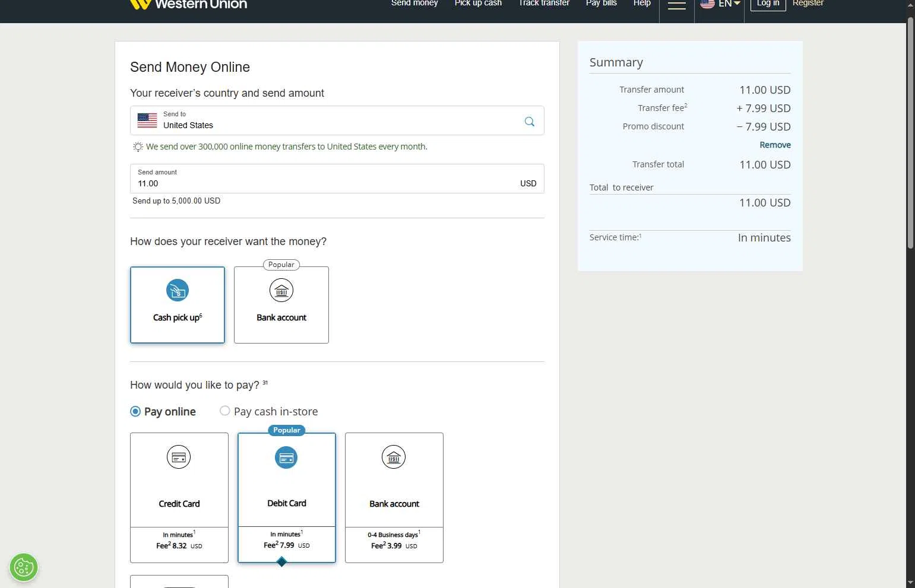The width and height of the screenshot is (915, 588).
Task: Click the 'Total to receiver' label
Action: pos(621,187)
